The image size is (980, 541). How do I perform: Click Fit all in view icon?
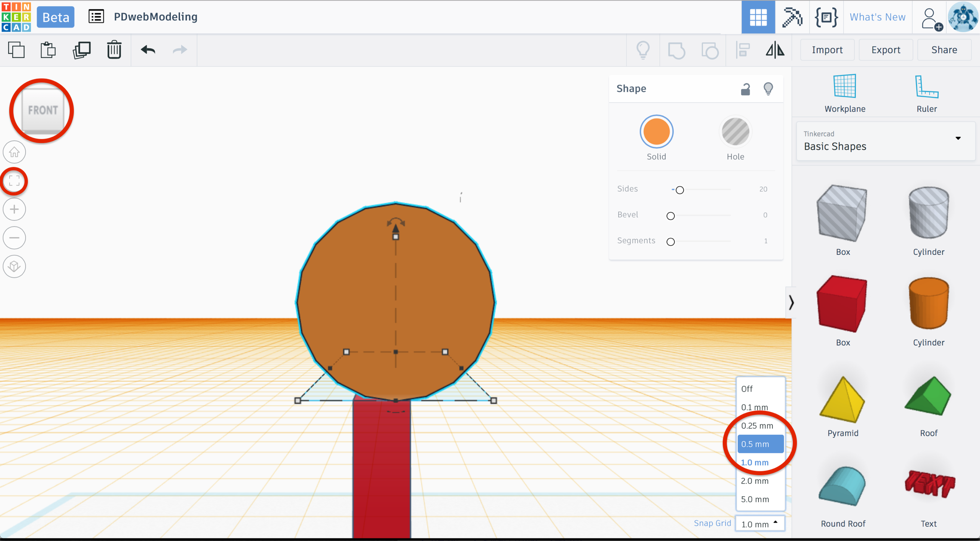click(x=15, y=181)
